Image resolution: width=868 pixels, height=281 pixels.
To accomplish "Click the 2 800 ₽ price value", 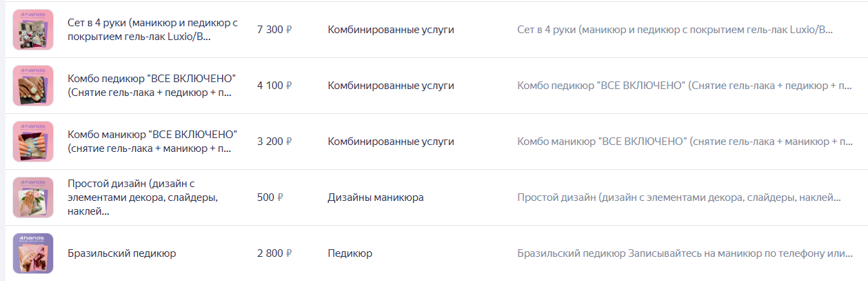I will tap(274, 253).
